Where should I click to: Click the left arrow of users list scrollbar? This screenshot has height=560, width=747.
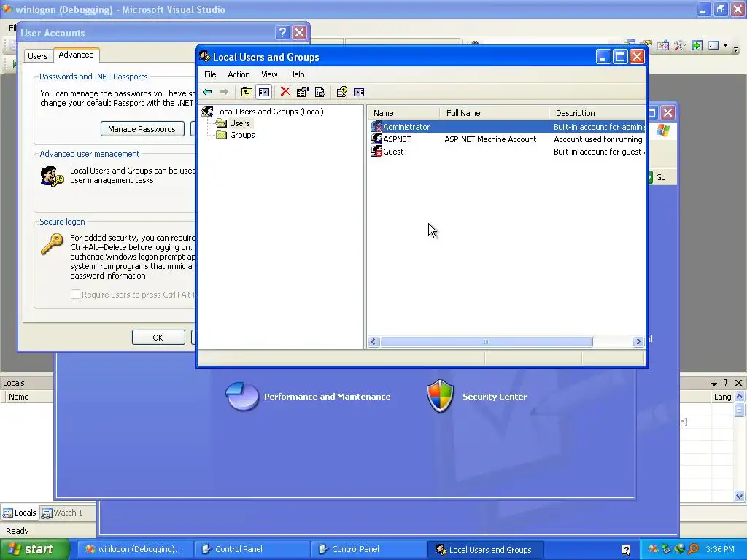[x=373, y=341]
